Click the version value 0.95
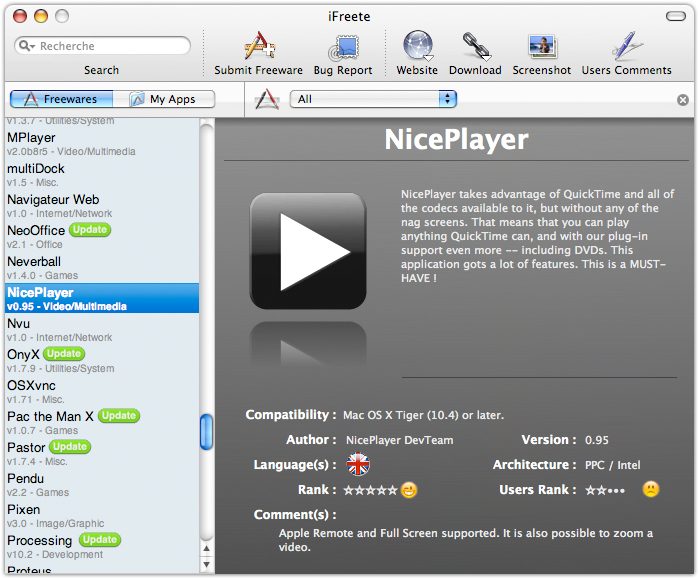 [596, 440]
